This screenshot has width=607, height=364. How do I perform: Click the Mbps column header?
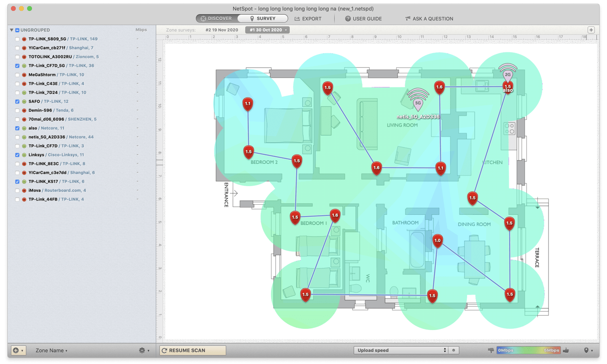click(x=141, y=30)
